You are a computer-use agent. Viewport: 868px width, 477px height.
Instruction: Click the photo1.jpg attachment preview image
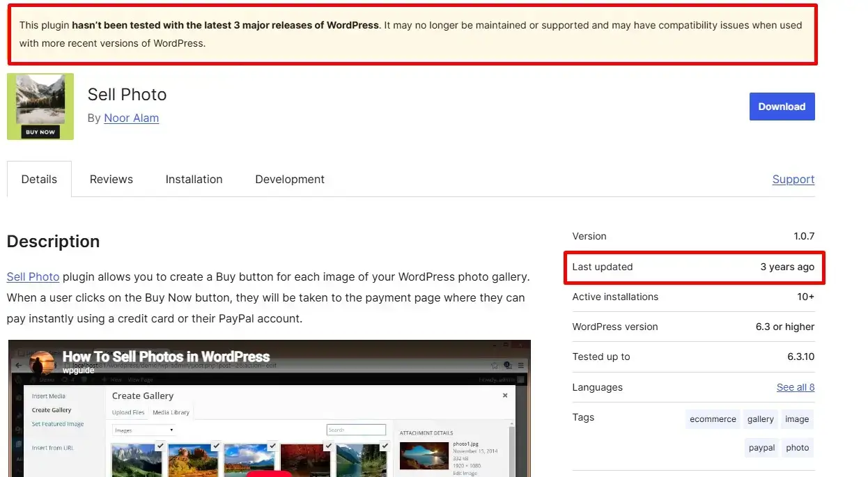pyautogui.click(x=423, y=456)
